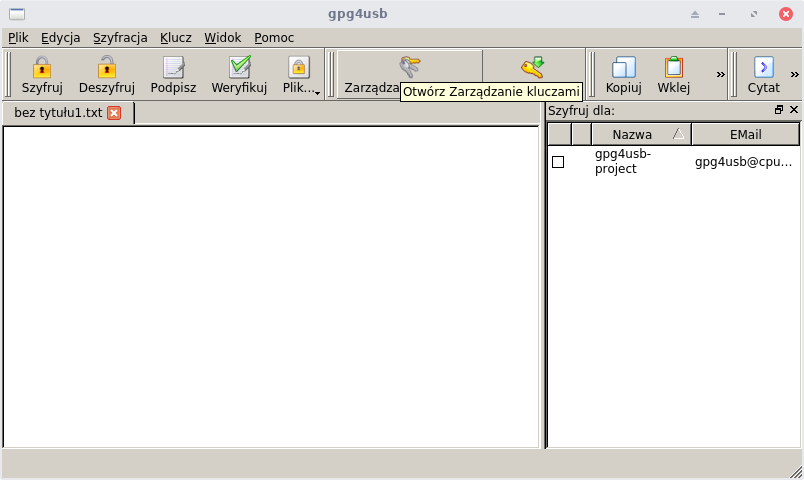This screenshot has height=480, width=804.
Task: Sort keys by Nazwa column header
Action: (641, 134)
